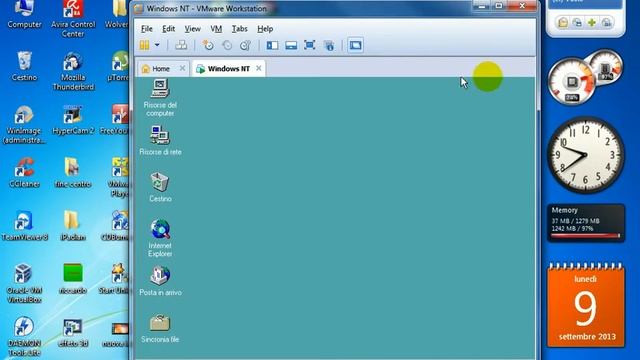640x360 pixels.
Task: Click the CPU meter large gauge
Action: tap(571, 82)
